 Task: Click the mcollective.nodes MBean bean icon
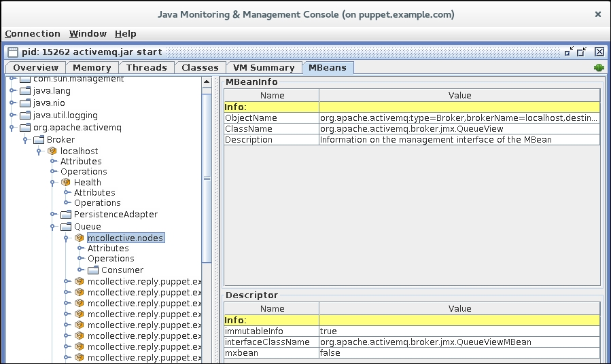click(80, 238)
